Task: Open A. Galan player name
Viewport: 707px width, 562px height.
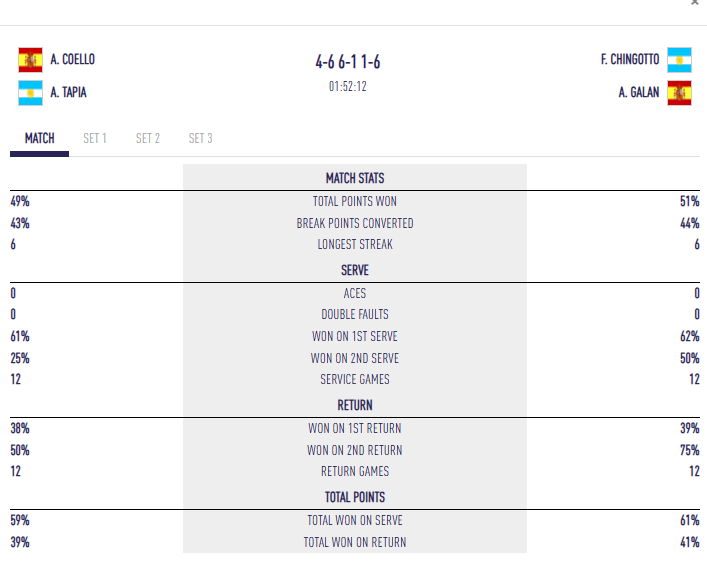Action: click(638, 94)
